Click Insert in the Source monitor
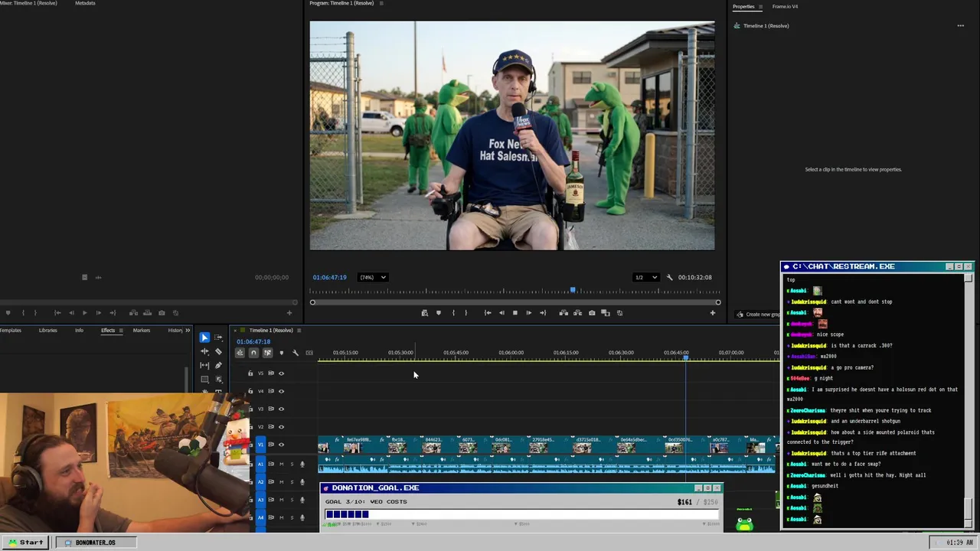 coord(133,312)
